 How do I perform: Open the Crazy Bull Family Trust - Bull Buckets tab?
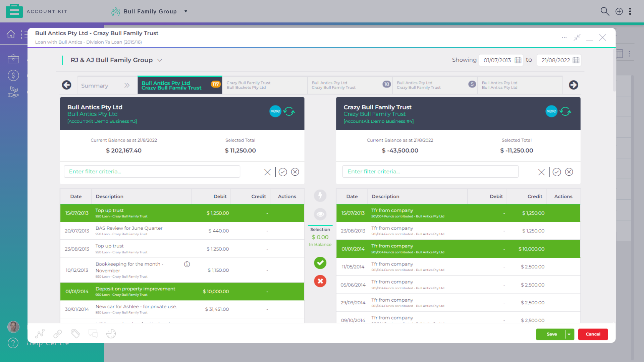pyautogui.click(x=265, y=85)
